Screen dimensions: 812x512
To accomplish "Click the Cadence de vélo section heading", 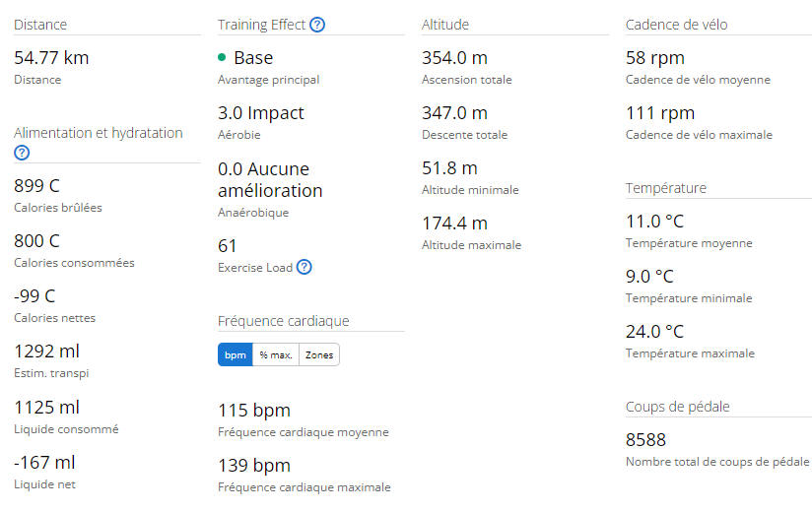I will (x=676, y=25).
